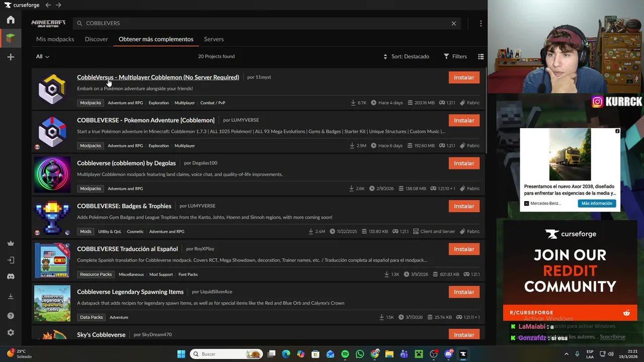Image resolution: width=644 pixels, height=362 pixels.
Task: Select the Minecraft game icon in sidebar
Action: coord(11,38)
